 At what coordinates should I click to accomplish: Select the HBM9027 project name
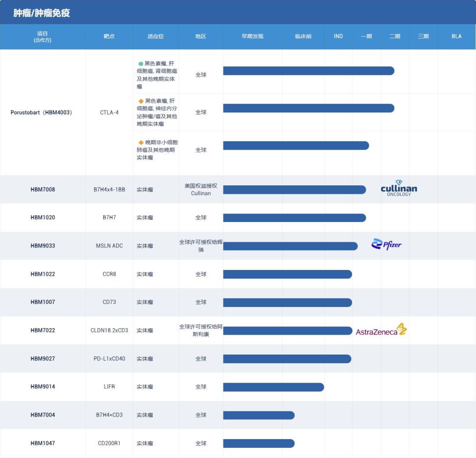[x=43, y=358]
